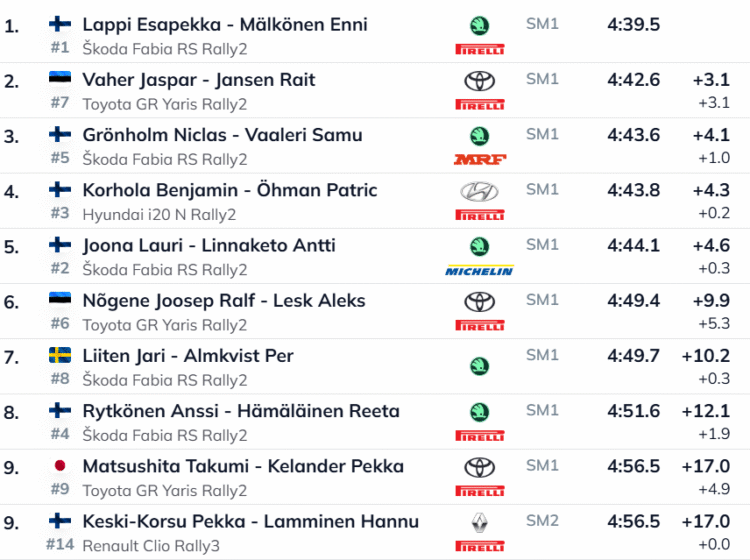The image size is (750, 560).
Task: Click car number #7 label
Action: pyautogui.click(x=60, y=103)
